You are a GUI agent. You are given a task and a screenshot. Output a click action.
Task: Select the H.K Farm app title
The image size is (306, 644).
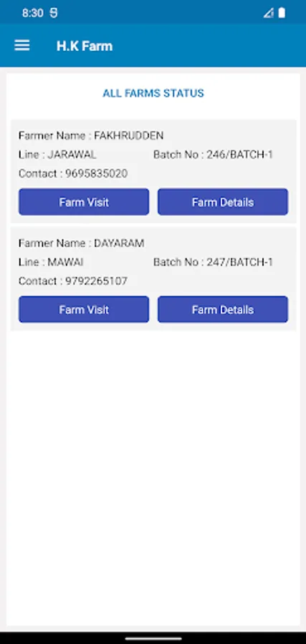coord(85,46)
